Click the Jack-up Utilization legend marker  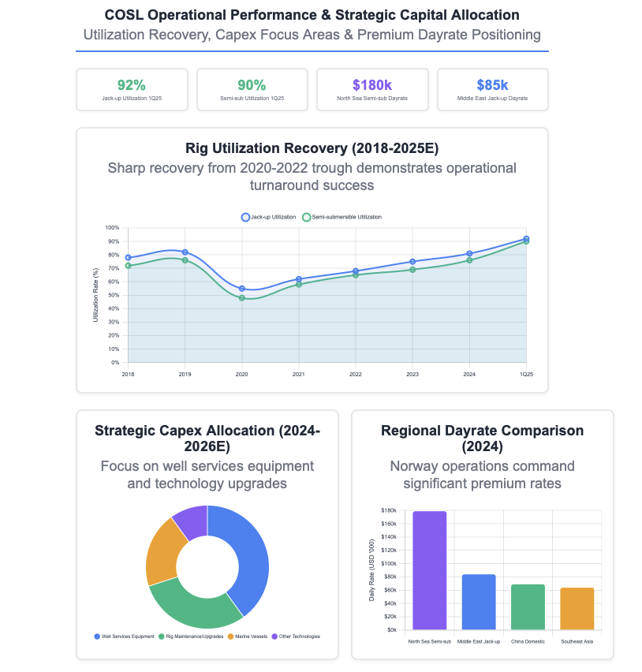(x=244, y=216)
